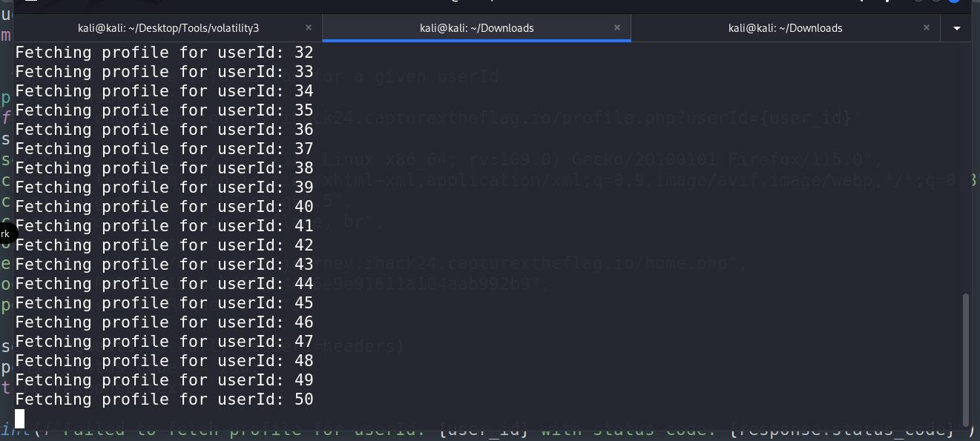Viewport: 980px width, 441px height.
Task: Click the terminal cursor block
Action: pos(20,419)
